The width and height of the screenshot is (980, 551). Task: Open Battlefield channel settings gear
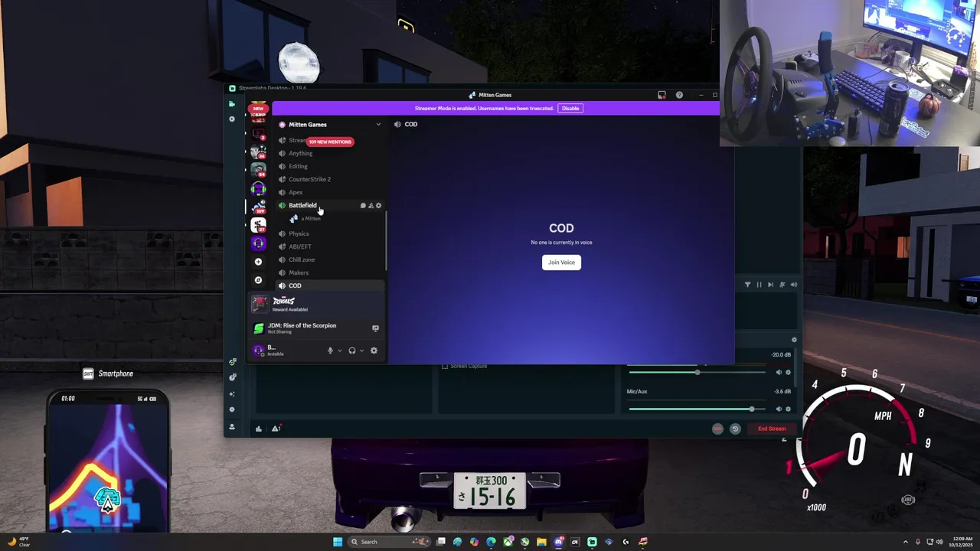point(378,206)
